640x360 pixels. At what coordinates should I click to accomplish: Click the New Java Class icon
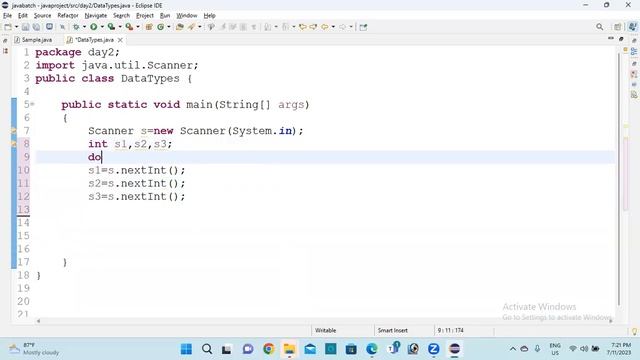pos(161,27)
